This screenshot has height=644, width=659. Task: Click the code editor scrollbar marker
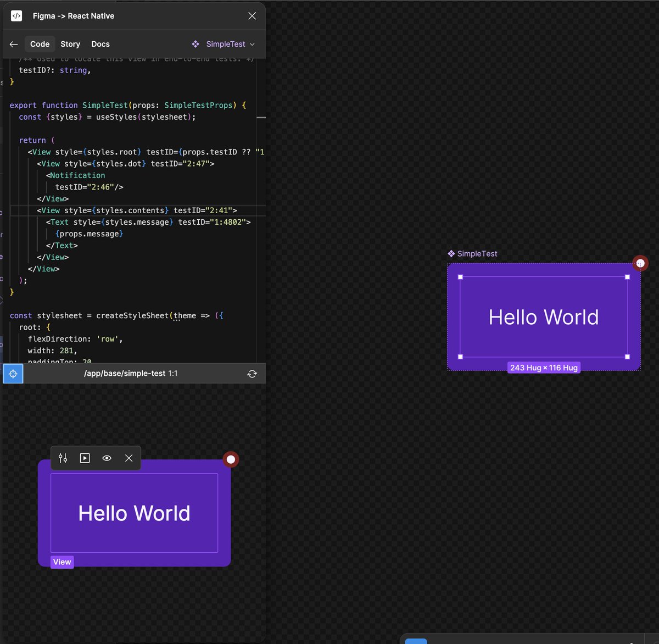point(261,118)
